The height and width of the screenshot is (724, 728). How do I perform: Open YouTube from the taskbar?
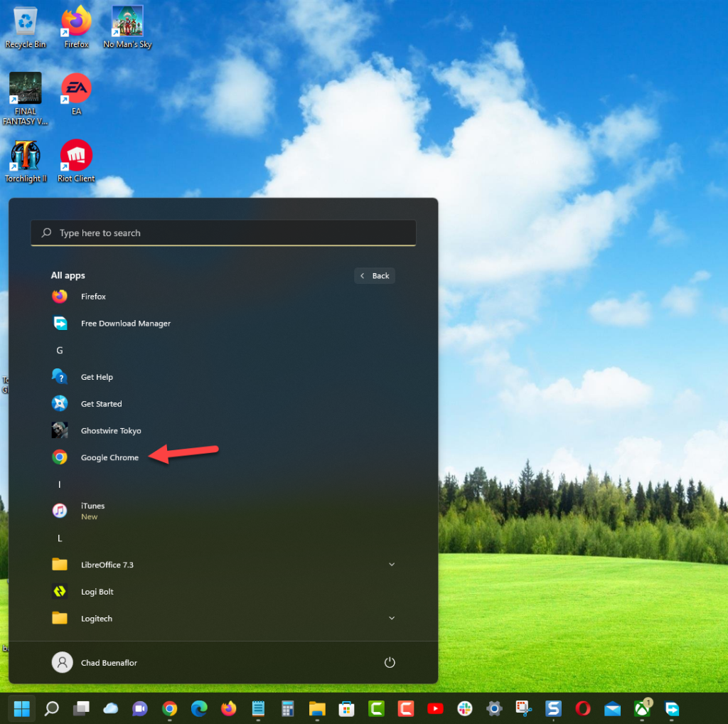pos(435,708)
